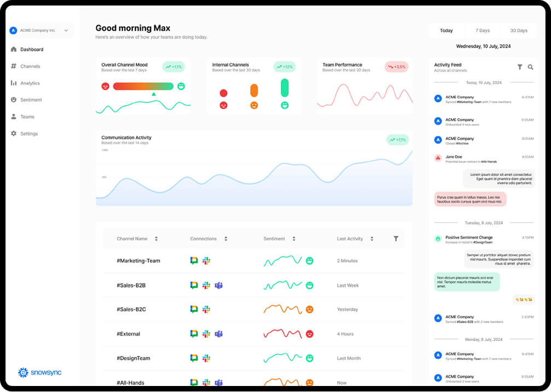Click the Activity Feed search icon
The image size is (551, 392).
coord(530,67)
